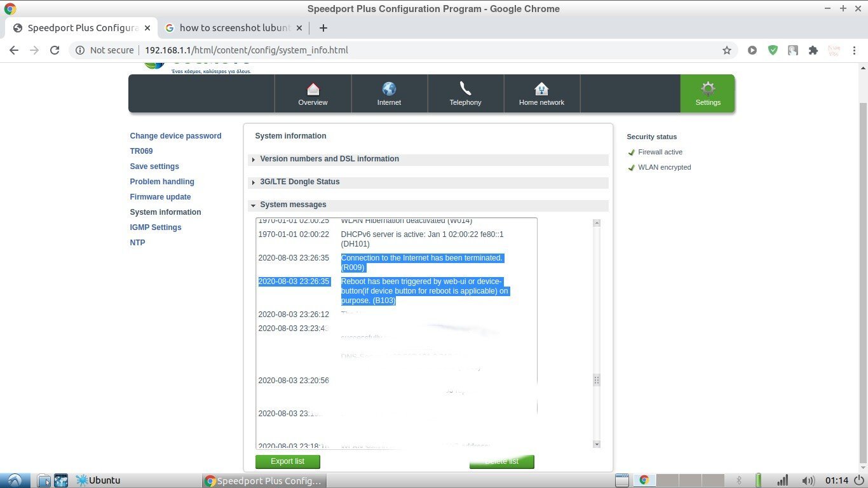
Task: Click the taskbar clock showing 01:14
Action: pyautogui.click(x=837, y=480)
